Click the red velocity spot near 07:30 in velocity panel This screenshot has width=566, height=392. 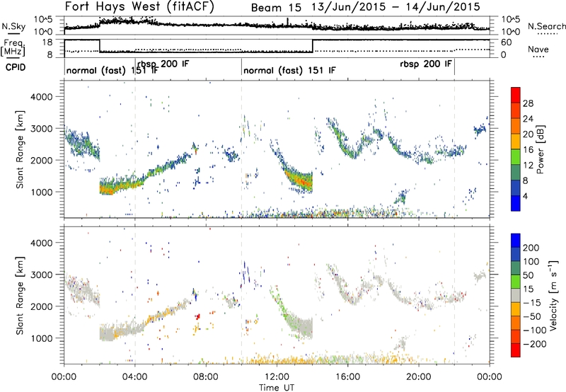[197, 316]
